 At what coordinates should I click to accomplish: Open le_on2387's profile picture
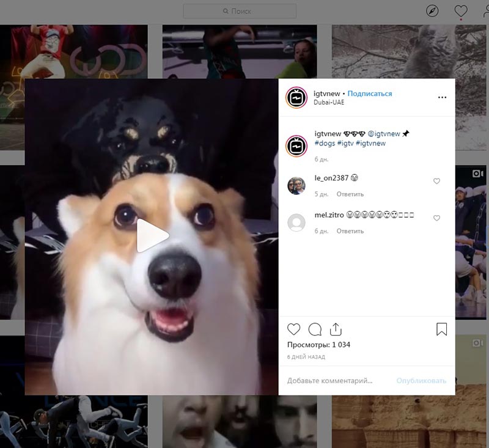(x=296, y=185)
